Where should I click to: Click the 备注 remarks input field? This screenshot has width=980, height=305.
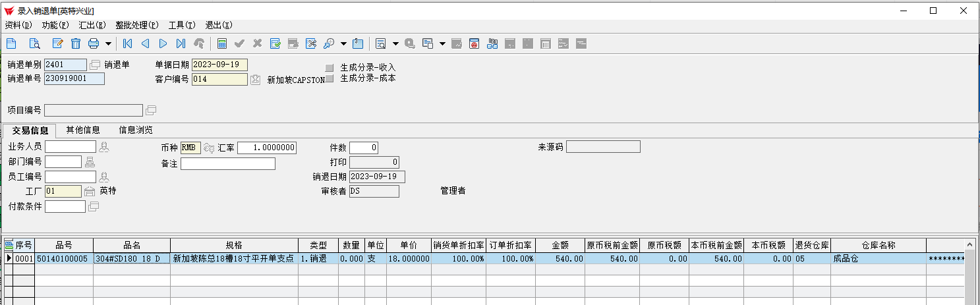[x=227, y=163]
